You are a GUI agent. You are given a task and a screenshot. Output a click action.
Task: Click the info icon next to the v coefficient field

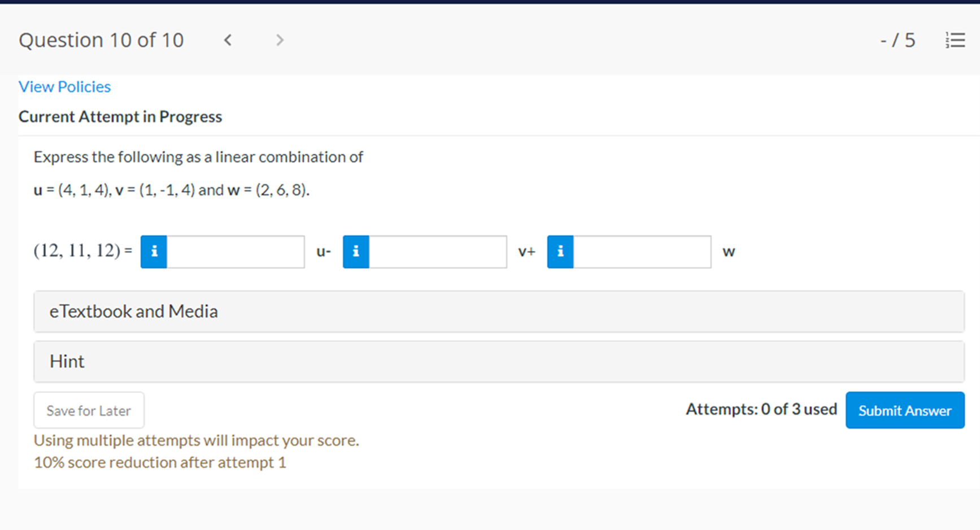coord(355,252)
